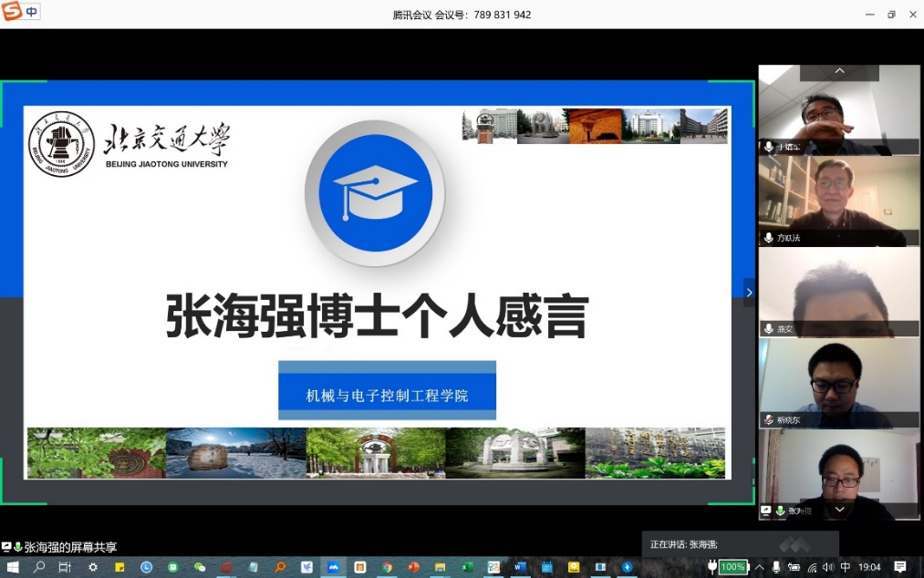Toggle the microphone icon on 方跃法's tile
This screenshot has height=578, width=924.
(769, 238)
